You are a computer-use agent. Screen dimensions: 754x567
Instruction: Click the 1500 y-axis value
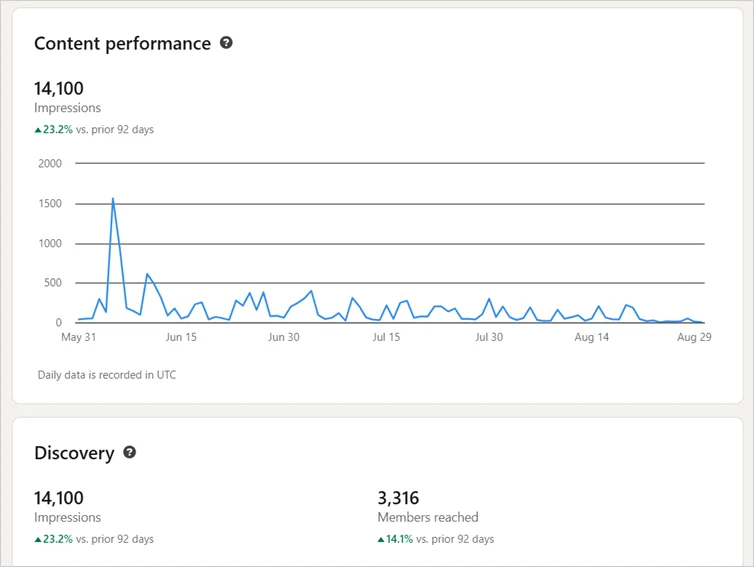pyautogui.click(x=48, y=204)
